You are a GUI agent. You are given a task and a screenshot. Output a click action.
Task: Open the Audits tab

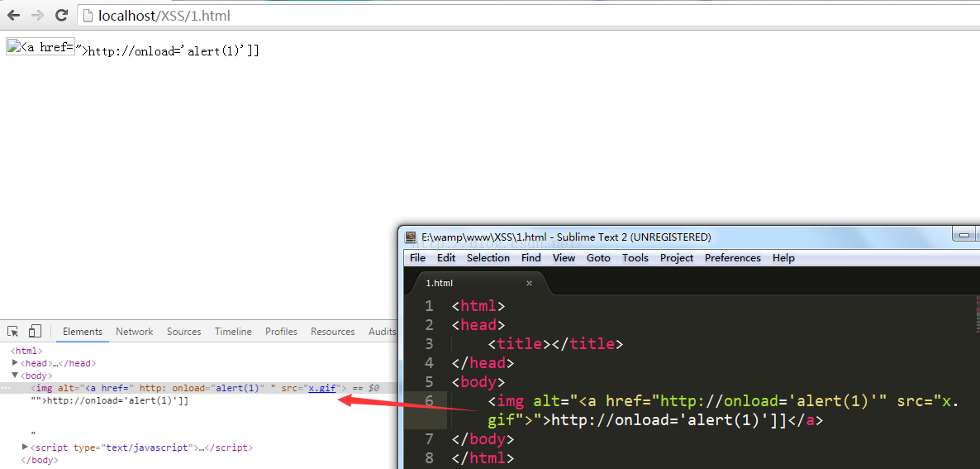click(382, 332)
